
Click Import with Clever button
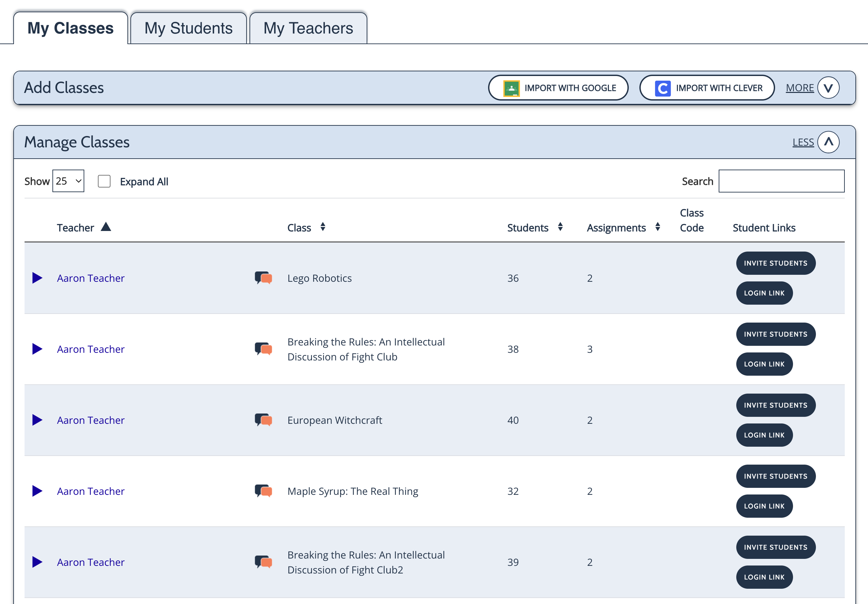[x=707, y=88]
